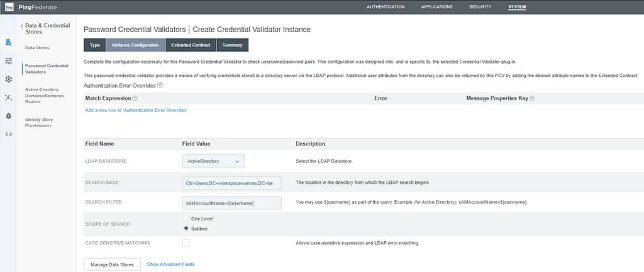Image resolution: width=644 pixels, height=272 pixels.
Task: Open Data Stores in sidebar
Action: point(37,48)
